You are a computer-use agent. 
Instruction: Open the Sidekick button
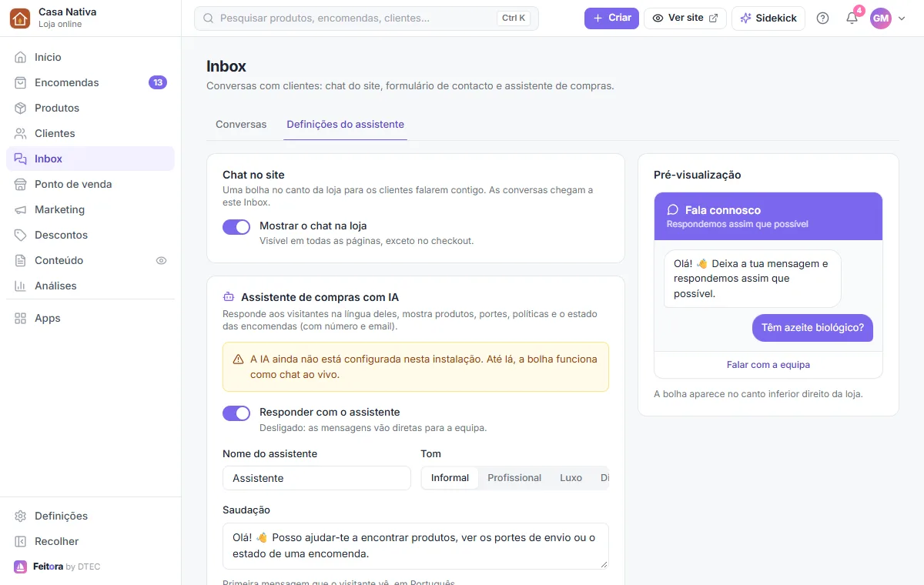[768, 18]
